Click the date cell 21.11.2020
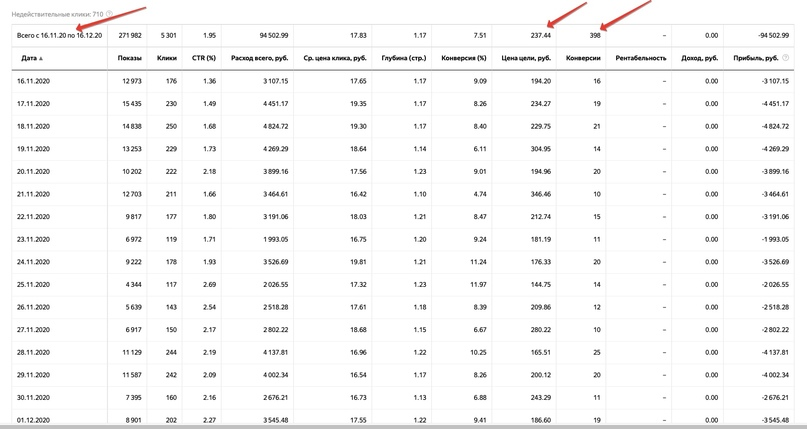Screen dimensions: 807x429 point(33,194)
